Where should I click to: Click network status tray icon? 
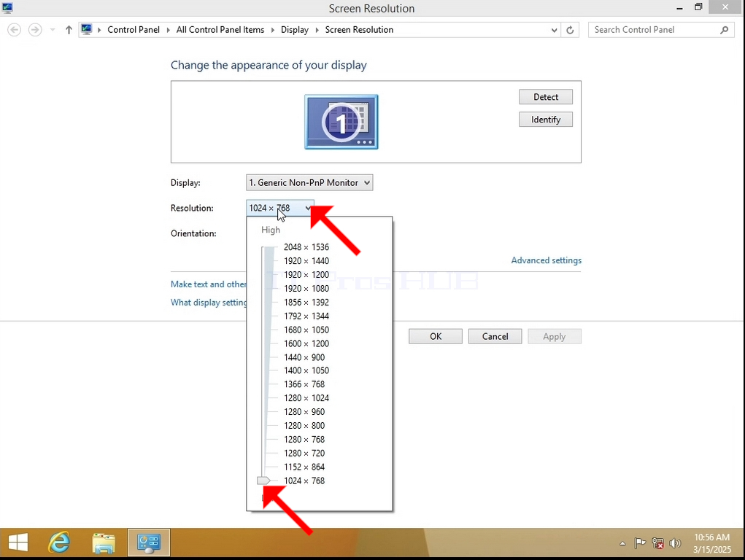(x=657, y=543)
